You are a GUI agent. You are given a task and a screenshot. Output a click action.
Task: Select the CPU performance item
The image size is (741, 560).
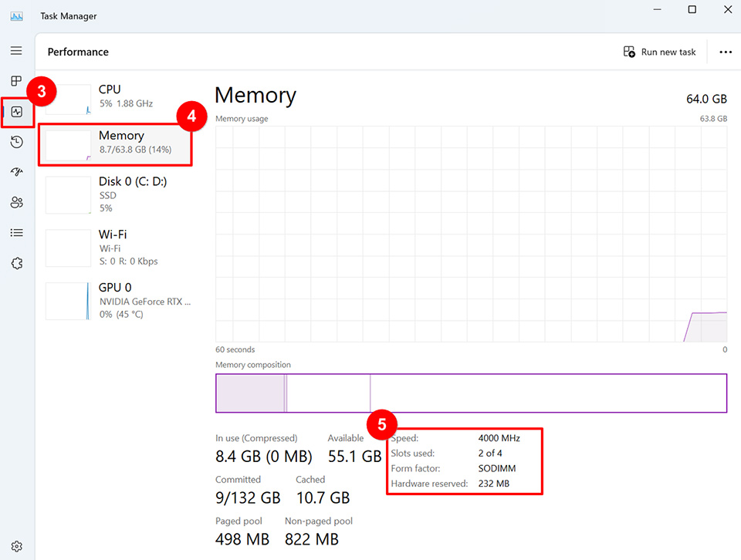pyautogui.click(x=117, y=96)
